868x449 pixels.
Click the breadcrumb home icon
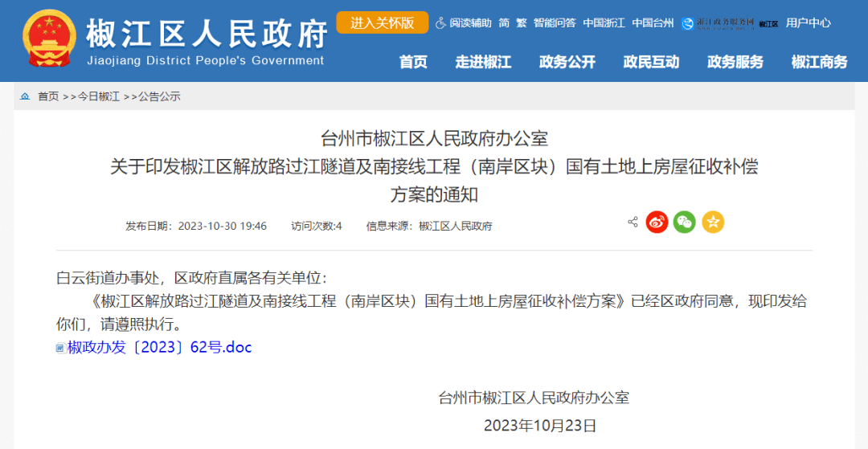25,96
